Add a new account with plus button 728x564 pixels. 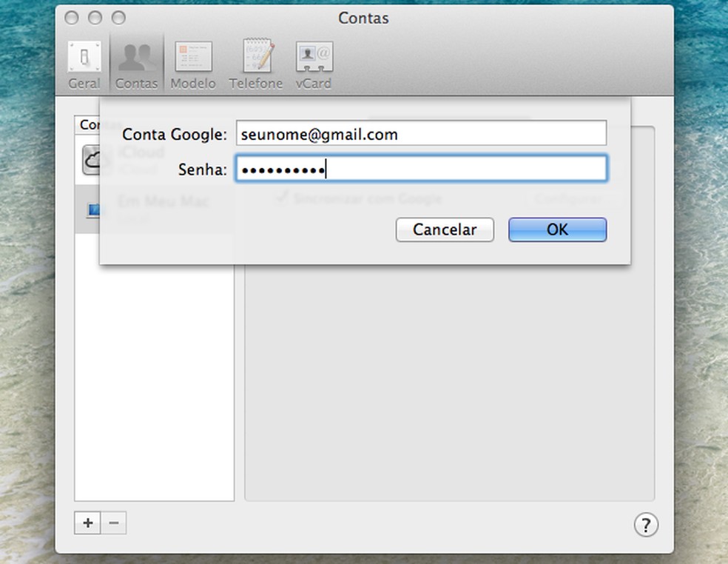coord(87,523)
